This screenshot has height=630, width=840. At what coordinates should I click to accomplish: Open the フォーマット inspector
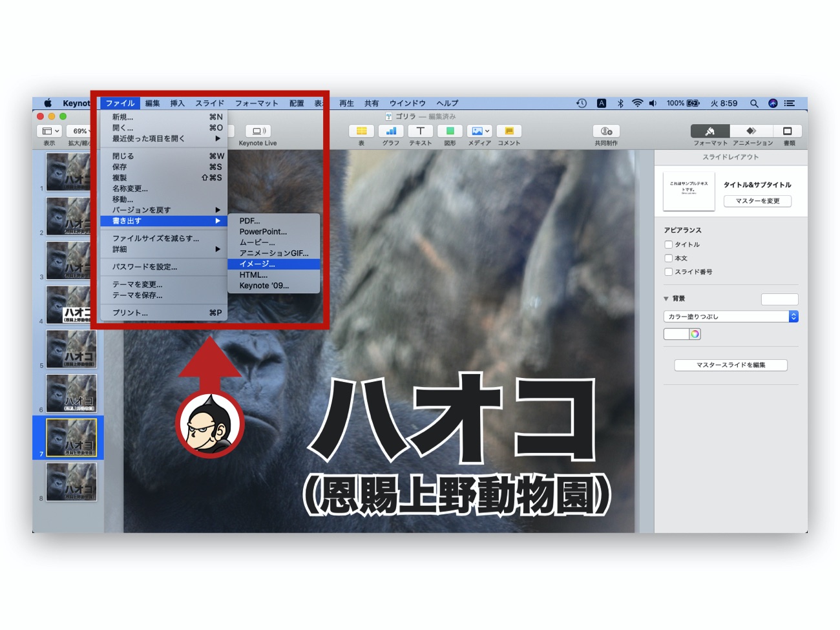click(x=710, y=131)
